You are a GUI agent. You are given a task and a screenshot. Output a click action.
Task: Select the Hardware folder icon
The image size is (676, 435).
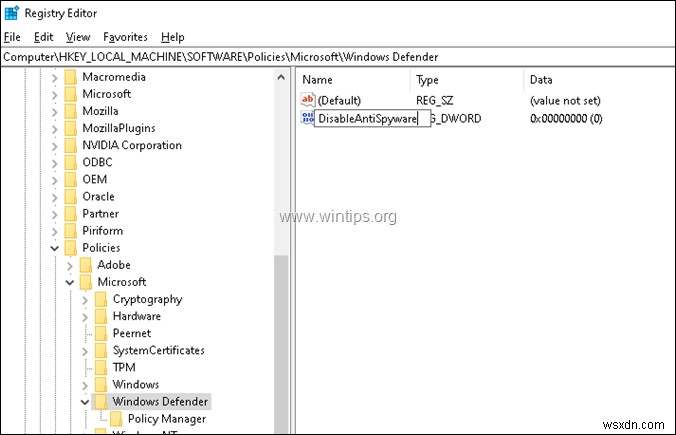[101, 316]
